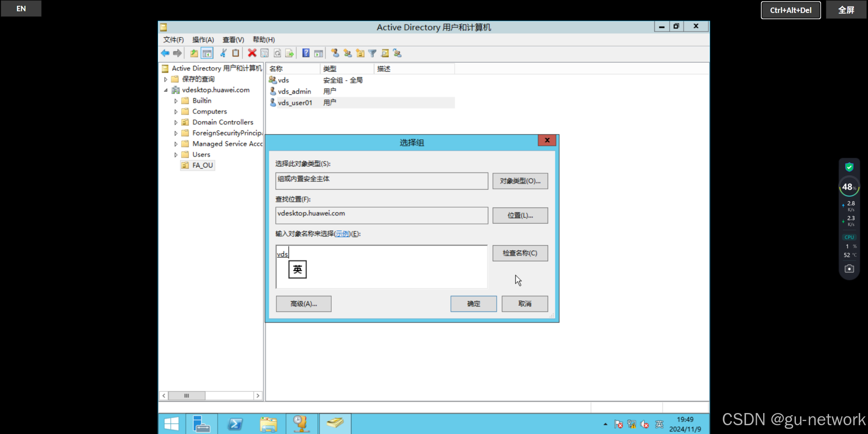Go up one level with the folder icon
The image size is (868, 434).
coord(194,53)
